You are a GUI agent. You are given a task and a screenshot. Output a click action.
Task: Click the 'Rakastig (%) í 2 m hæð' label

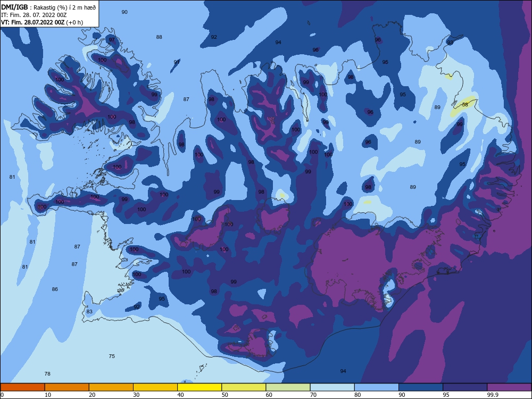point(64,7)
